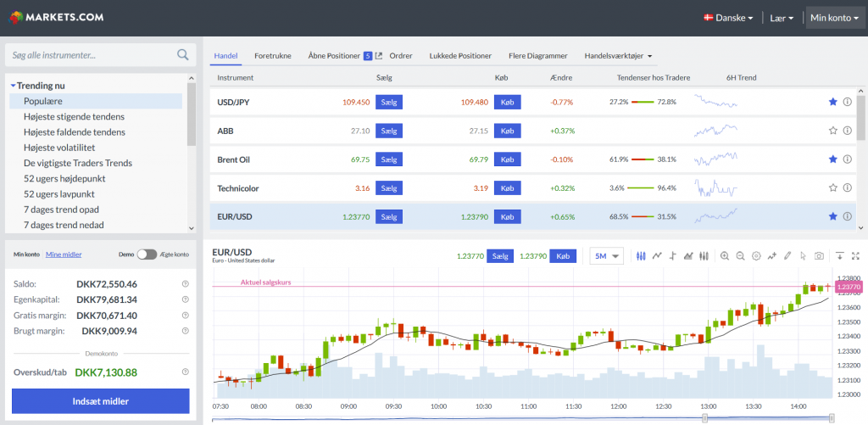Toggle Demo / Ægte konto switch
868x425 pixels.
coord(147,254)
